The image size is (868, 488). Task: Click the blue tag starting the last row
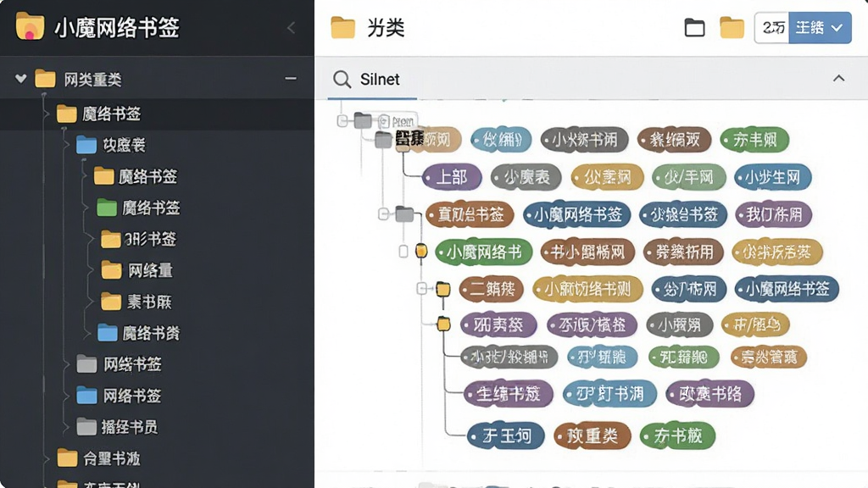point(505,436)
